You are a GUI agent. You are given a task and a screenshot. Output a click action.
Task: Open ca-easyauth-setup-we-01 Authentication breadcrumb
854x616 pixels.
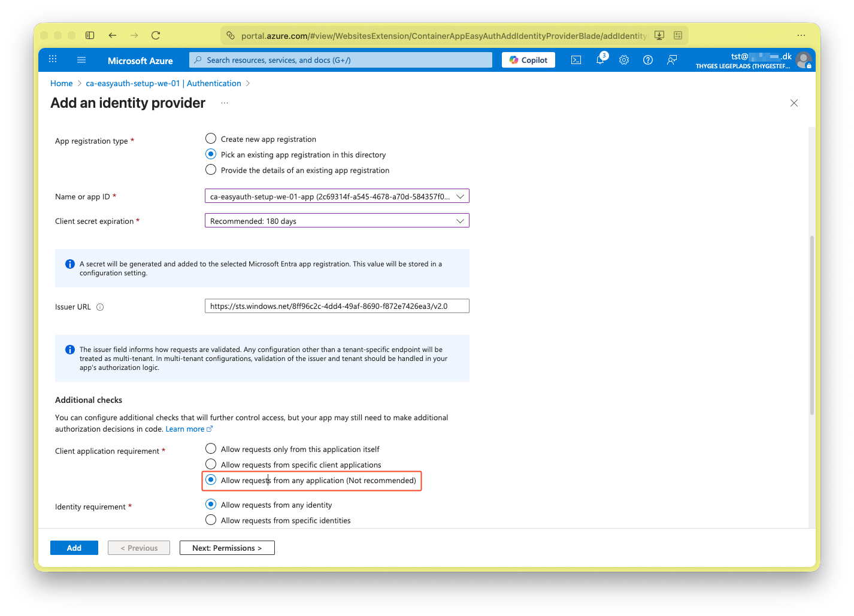(x=163, y=83)
